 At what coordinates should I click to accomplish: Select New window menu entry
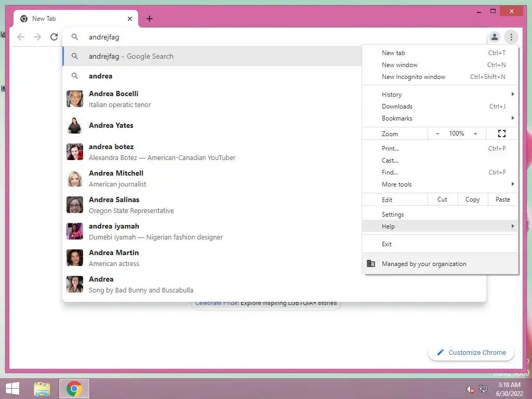click(x=440, y=65)
